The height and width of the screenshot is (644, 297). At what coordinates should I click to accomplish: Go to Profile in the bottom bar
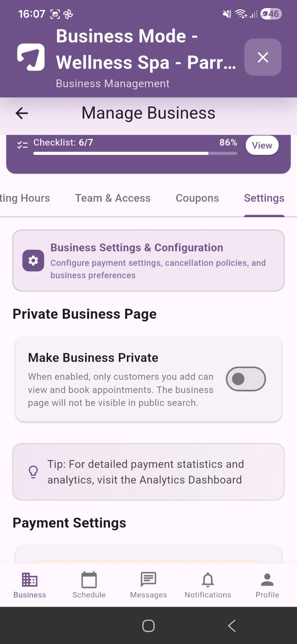pyautogui.click(x=267, y=585)
